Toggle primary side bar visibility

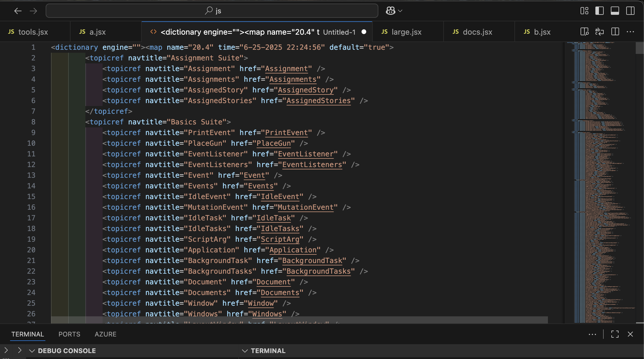click(600, 11)
